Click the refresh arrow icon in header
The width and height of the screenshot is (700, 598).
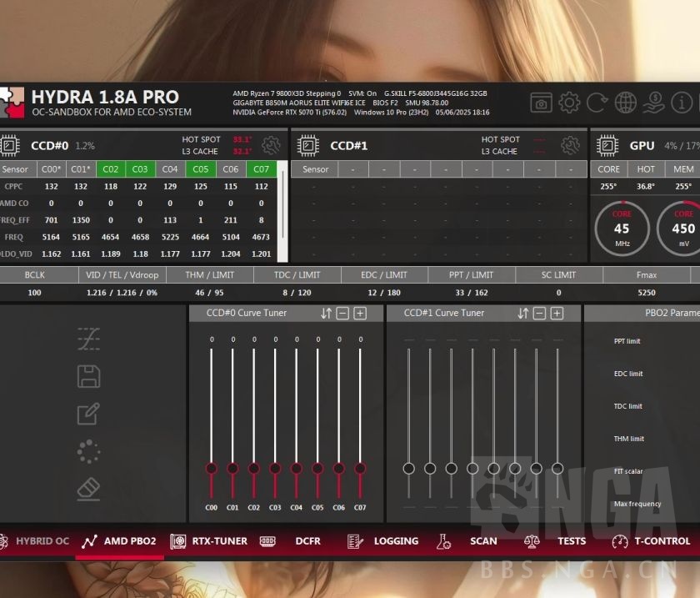click(x=597, y=103)
